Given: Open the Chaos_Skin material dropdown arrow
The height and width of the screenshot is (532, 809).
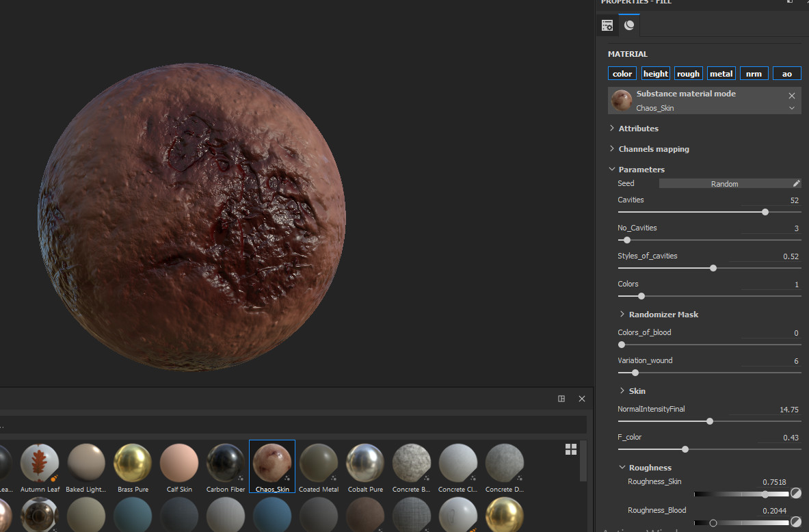Looking at the screenshot, I should [792, 108].
